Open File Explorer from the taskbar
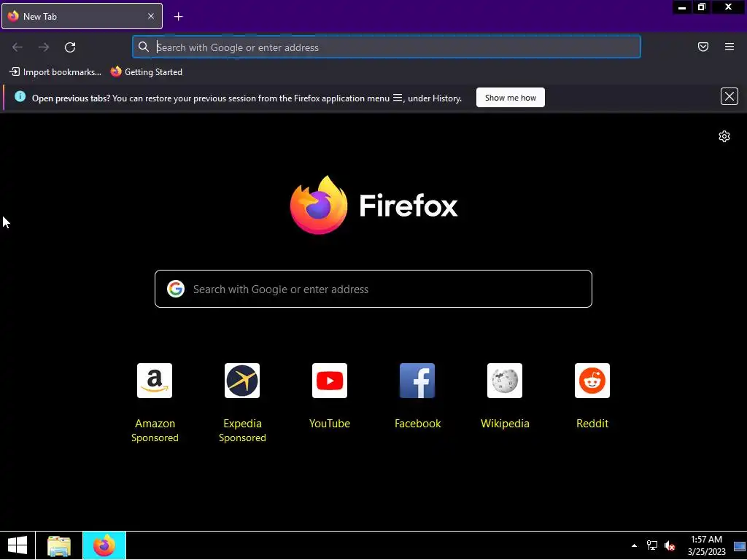 (x=59, y=545)
